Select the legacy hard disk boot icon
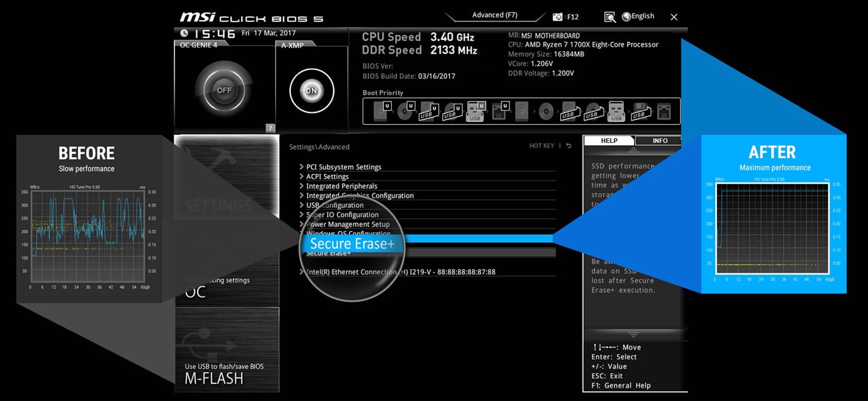The height and width of the screenshot is (401, 868). 522,111
